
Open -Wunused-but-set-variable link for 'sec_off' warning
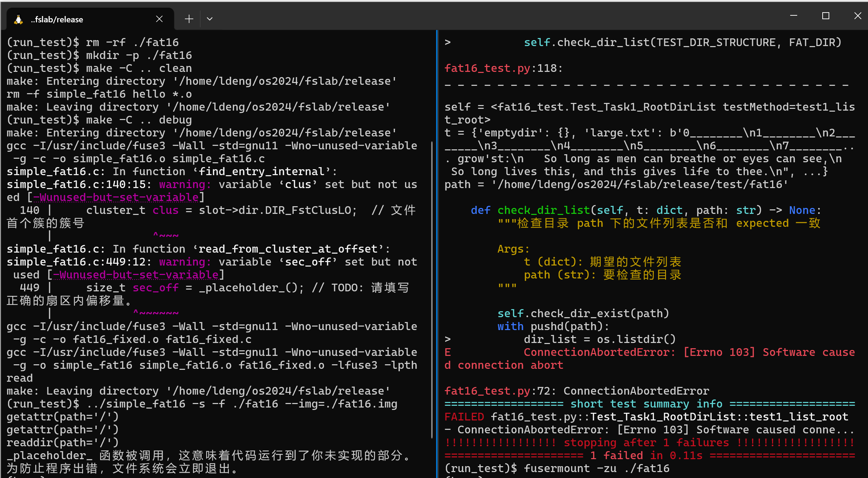point(136,275)
